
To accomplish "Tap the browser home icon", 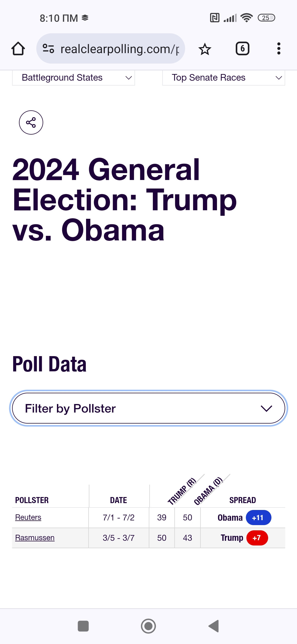I will (x=18, y=49).
